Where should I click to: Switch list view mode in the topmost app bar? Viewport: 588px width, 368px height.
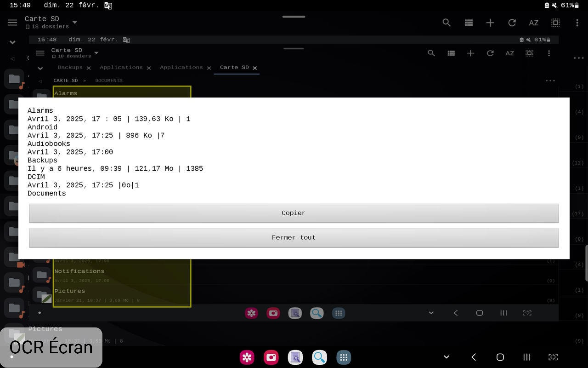[x=468, y=23]
